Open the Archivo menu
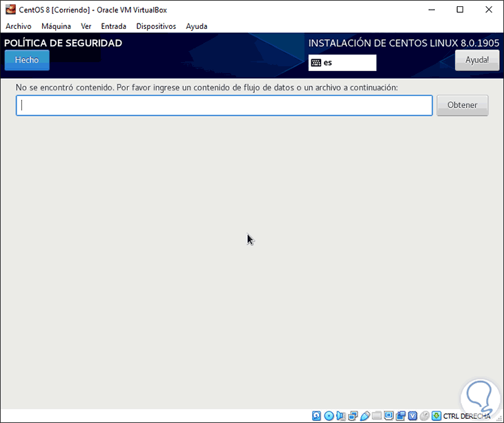This screenshot has height=423, width=504. point(19,26)
